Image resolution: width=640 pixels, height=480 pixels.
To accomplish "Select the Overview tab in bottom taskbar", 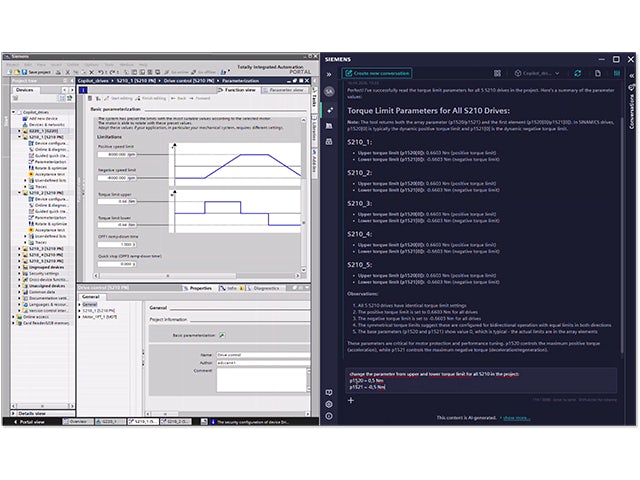I will 78,422.
